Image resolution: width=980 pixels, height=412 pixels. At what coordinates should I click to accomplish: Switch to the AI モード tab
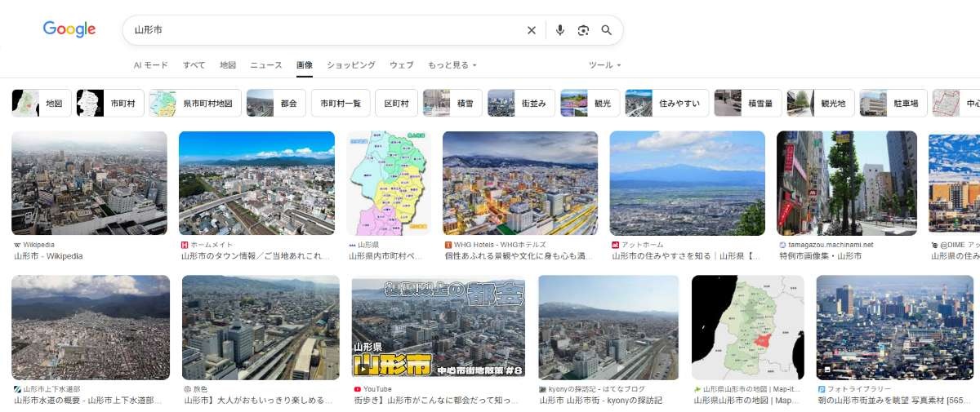(150, 65)
